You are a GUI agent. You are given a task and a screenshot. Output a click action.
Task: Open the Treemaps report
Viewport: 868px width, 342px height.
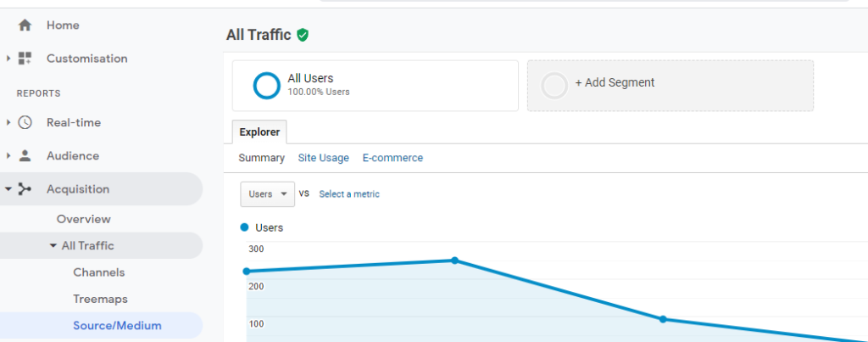[x=100, y=299]
